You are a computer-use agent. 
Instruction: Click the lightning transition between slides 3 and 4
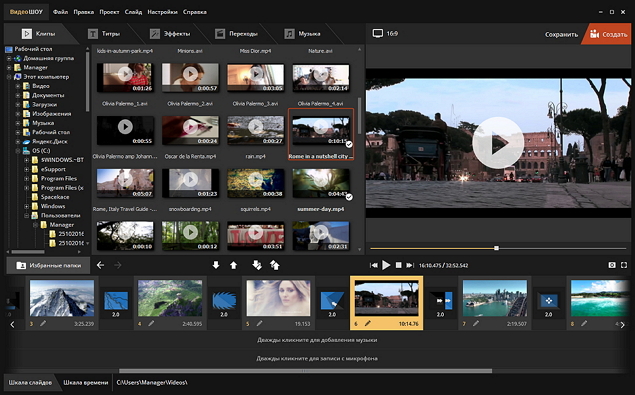tap(116, 301)
